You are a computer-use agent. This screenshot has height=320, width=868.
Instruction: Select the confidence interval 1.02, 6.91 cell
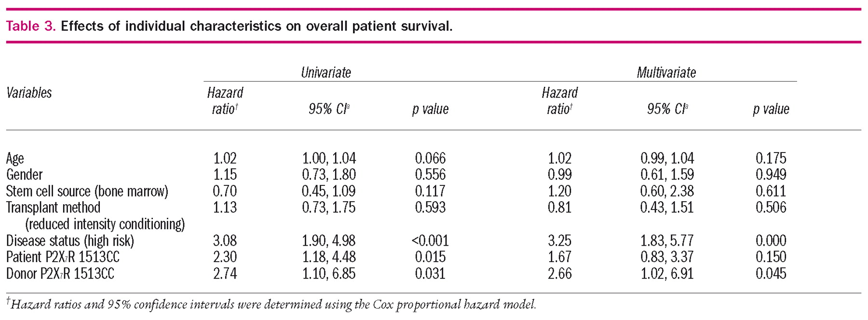click(667, 274)
